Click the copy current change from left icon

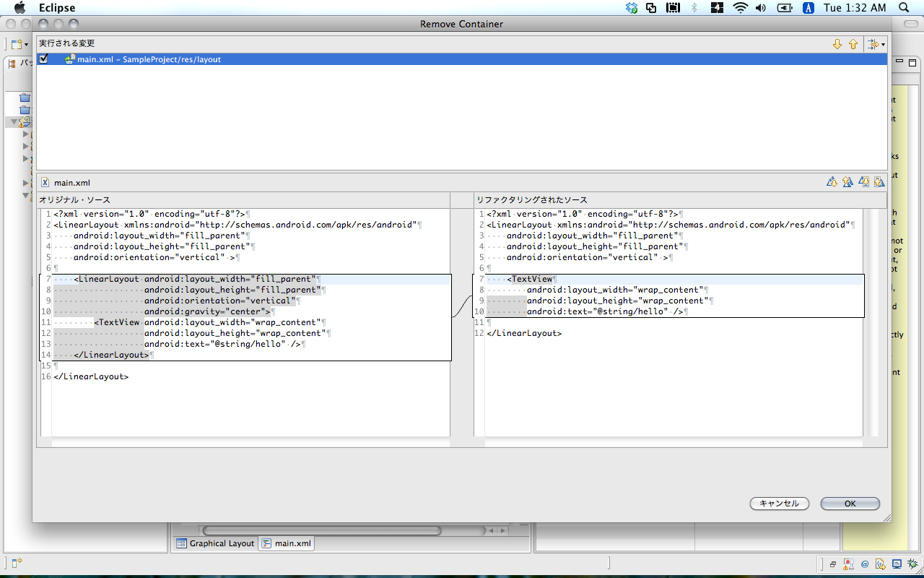tap(863, 181)
